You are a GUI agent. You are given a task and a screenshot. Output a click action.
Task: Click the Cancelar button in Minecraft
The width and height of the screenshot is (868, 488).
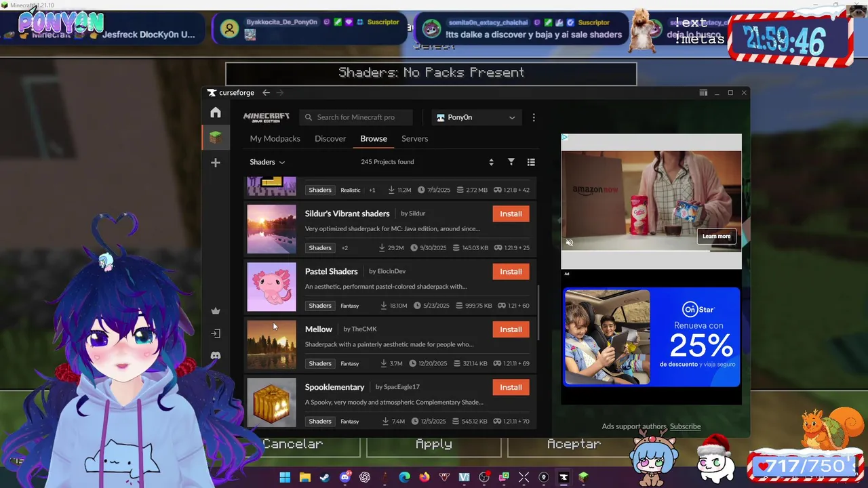pos(292,444)
